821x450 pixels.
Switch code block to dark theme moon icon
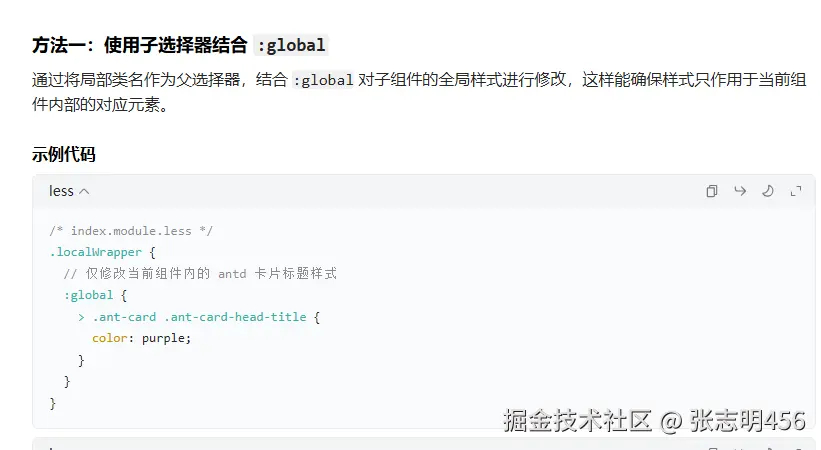[x=768, y=191]
